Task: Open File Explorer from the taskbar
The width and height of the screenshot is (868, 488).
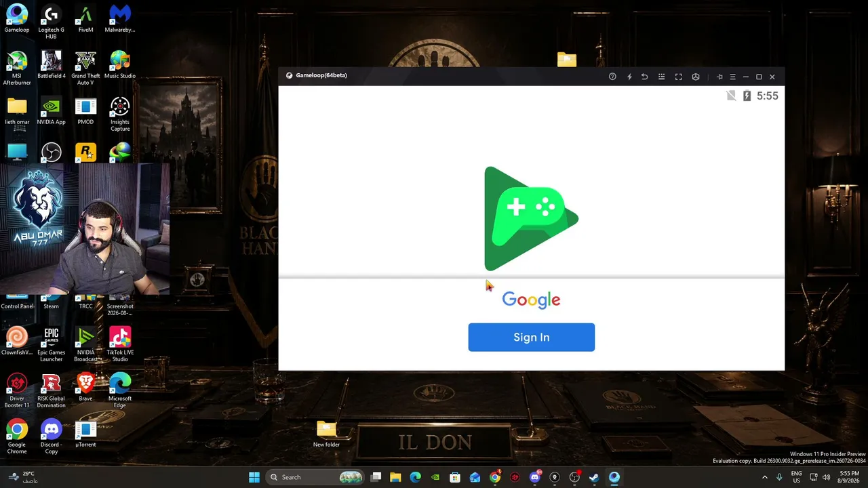Action: tap(395, 477)
